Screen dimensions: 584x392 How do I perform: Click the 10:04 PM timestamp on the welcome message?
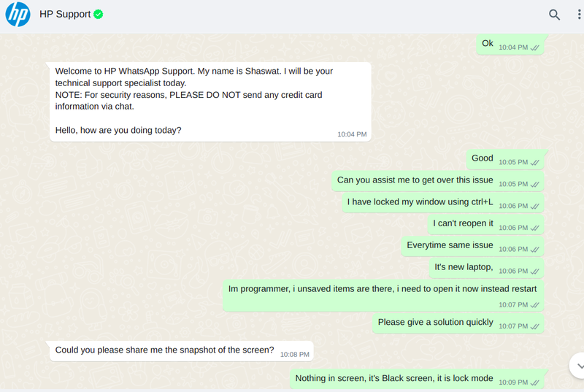coord(352,134)
